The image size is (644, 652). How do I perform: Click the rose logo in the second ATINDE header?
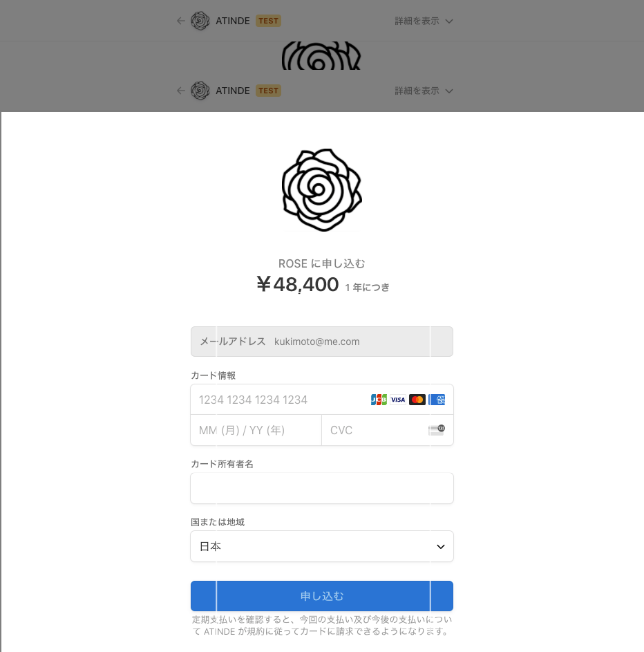pyautogui.click(x=200, y=91)
